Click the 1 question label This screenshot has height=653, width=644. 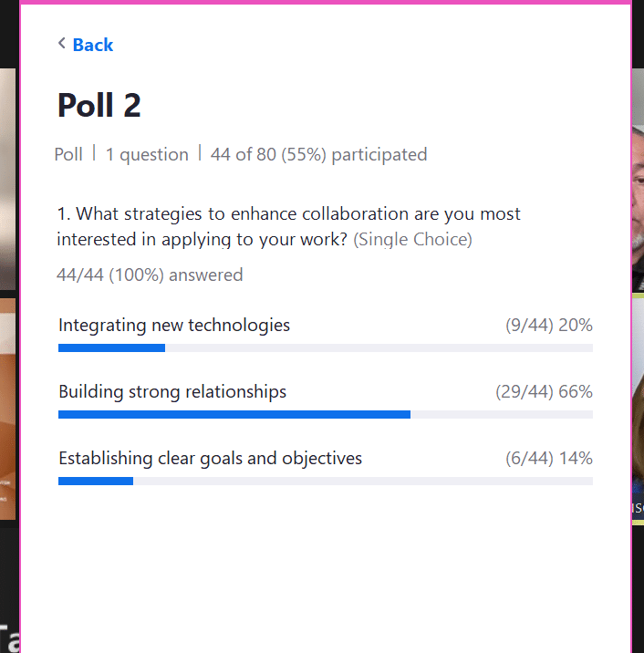coord(147,154)
